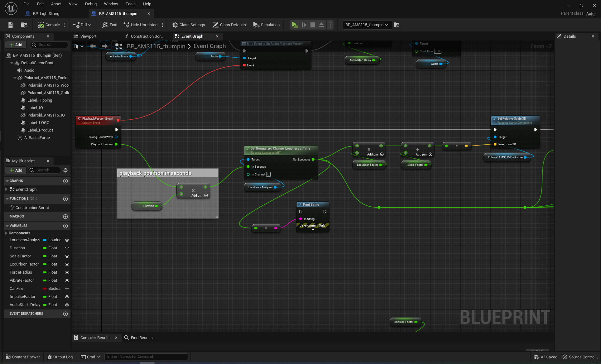
Task: Expand the Components variable group
Action: (6, 233)
